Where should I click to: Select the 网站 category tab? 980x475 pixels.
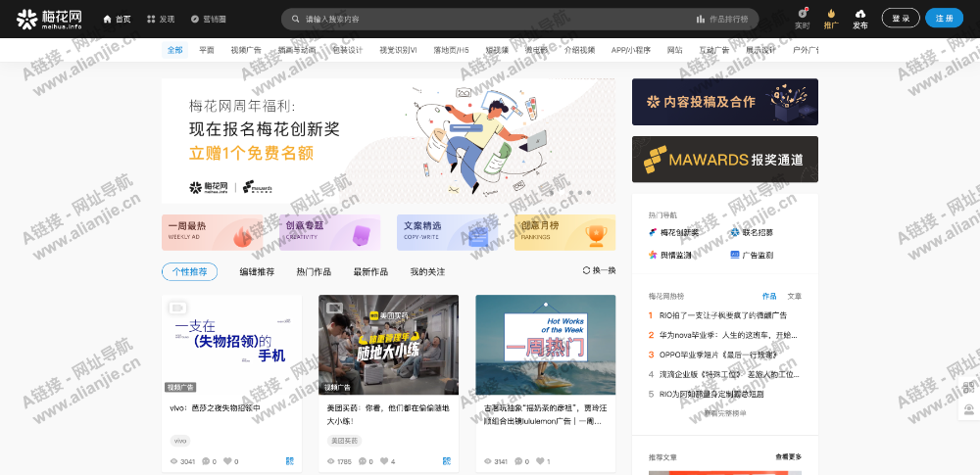(675, 50)
